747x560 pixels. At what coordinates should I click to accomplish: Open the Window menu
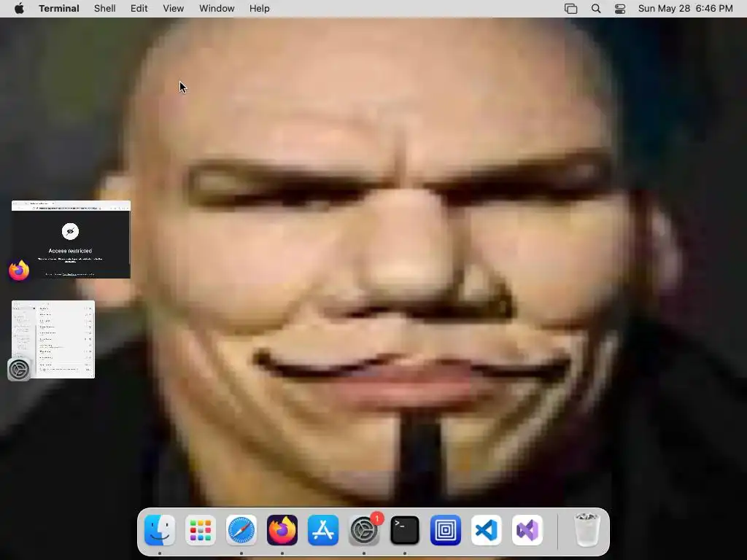[x=217, y=9]
